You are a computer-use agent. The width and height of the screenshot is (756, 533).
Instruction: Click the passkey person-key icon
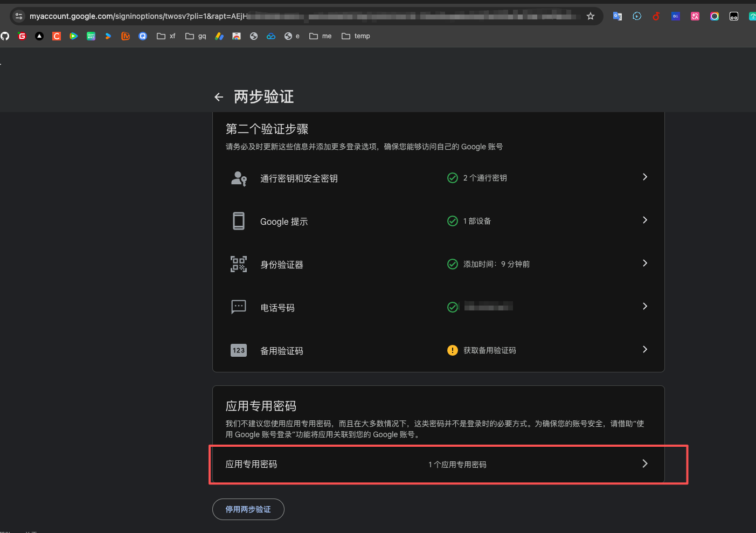point(239,178)
